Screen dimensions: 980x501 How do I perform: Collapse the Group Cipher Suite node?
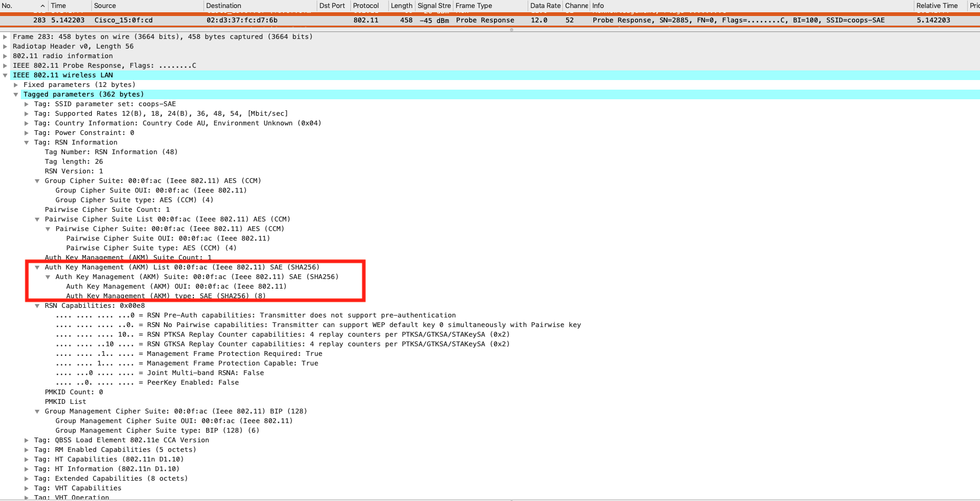coord(37,181)
